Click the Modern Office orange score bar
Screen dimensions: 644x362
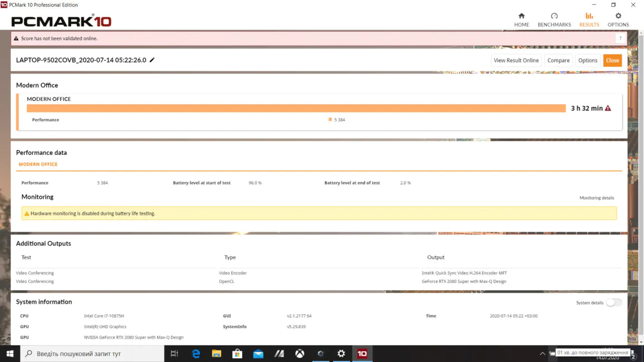point(296,109)
